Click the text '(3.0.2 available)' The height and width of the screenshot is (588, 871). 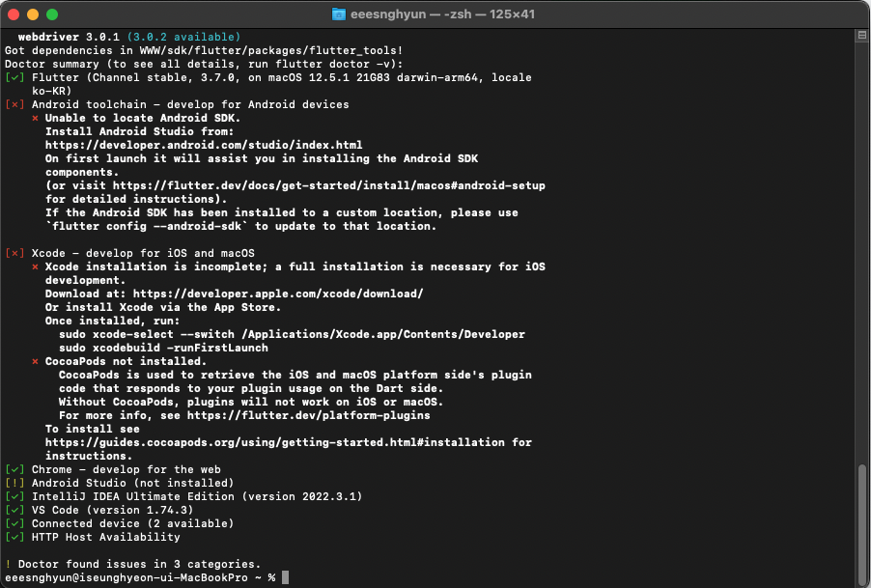183,38
